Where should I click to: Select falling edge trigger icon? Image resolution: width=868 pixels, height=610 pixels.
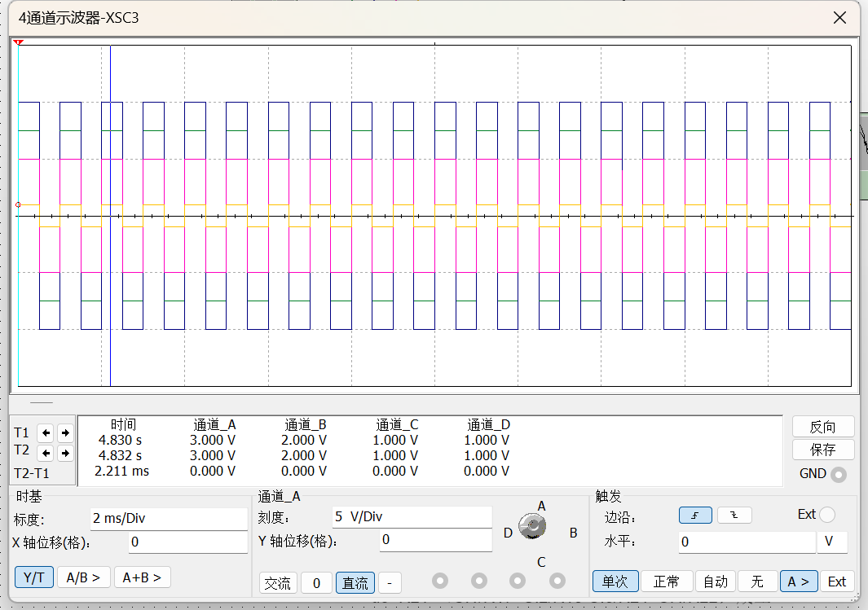[734, 516]
